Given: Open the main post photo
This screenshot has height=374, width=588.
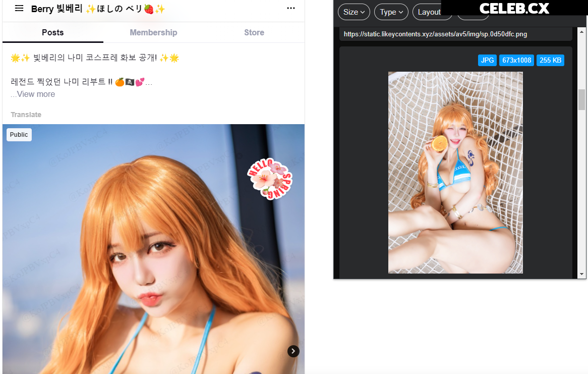Looking at the screenshot, I should [153, 249].
